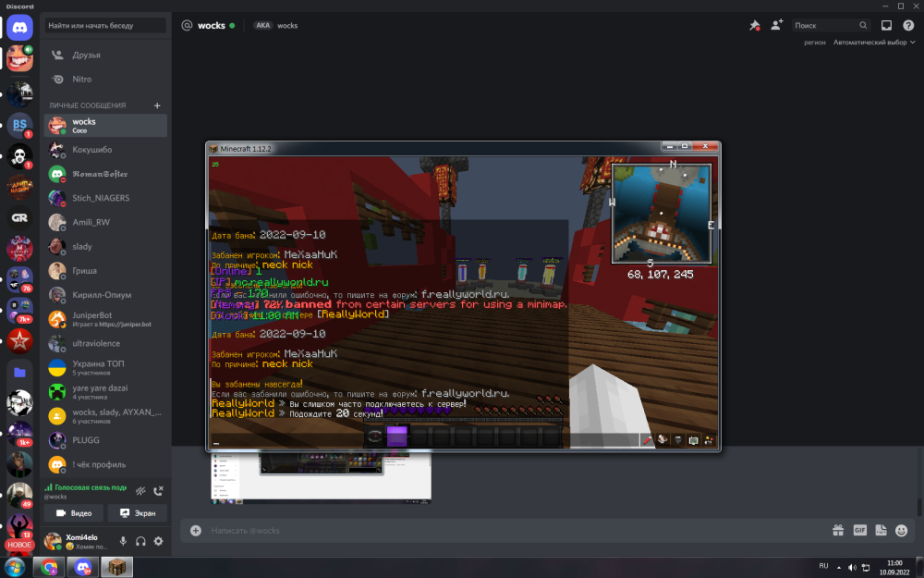Deafen with the headphones icon
Screen dimensions: 924x578
(x=140, y=541)
